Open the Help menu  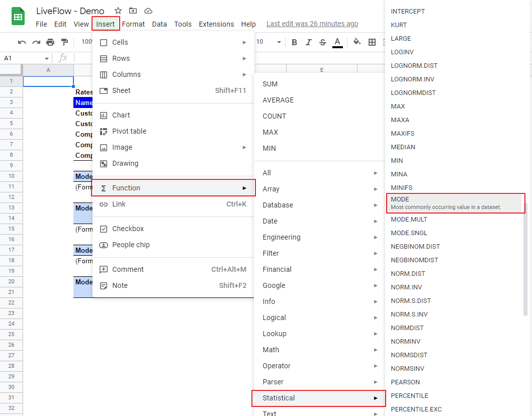point(248,24)
